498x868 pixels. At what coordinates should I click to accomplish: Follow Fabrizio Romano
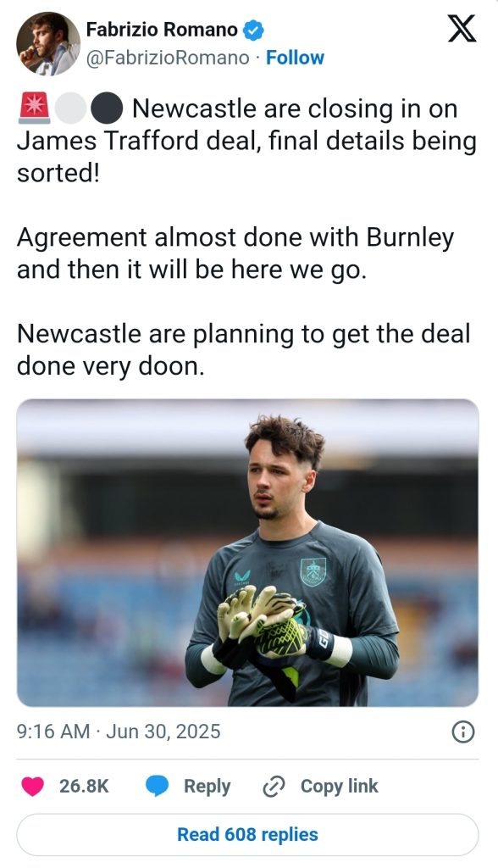tap(295, 58)
